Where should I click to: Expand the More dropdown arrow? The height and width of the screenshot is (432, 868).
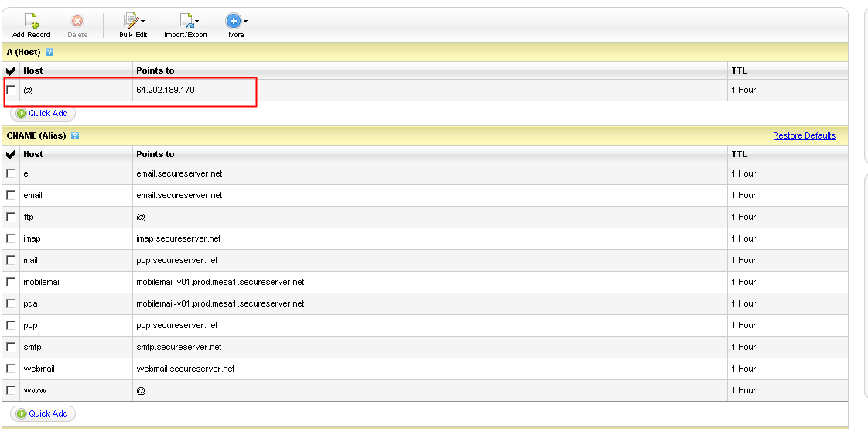click(x=245, y=22)
